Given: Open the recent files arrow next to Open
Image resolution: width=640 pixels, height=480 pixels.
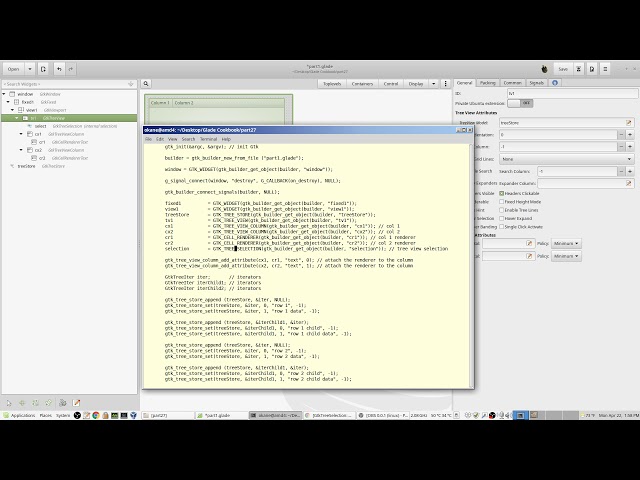Looking at the screenshot, I should click(x=30, y=69).
